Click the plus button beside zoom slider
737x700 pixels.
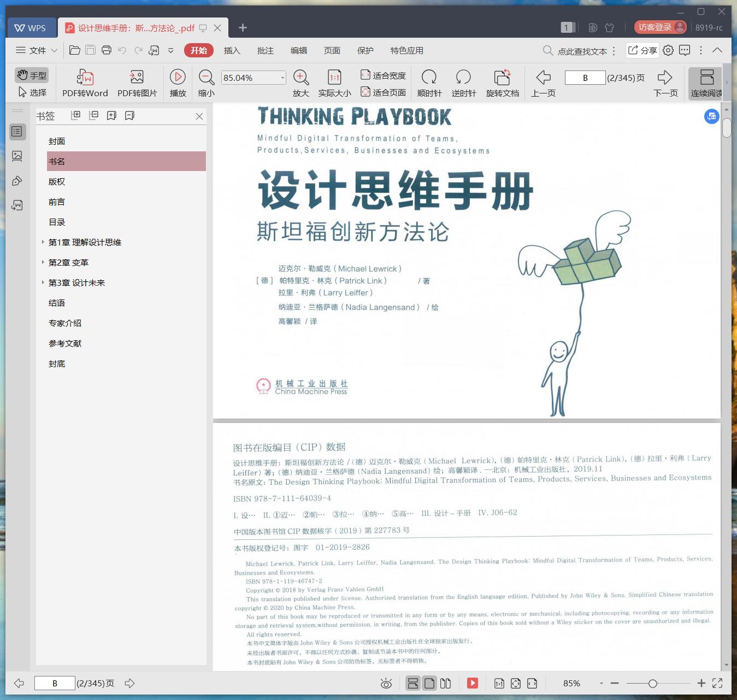pyautogui.click(x=701, y=683)
